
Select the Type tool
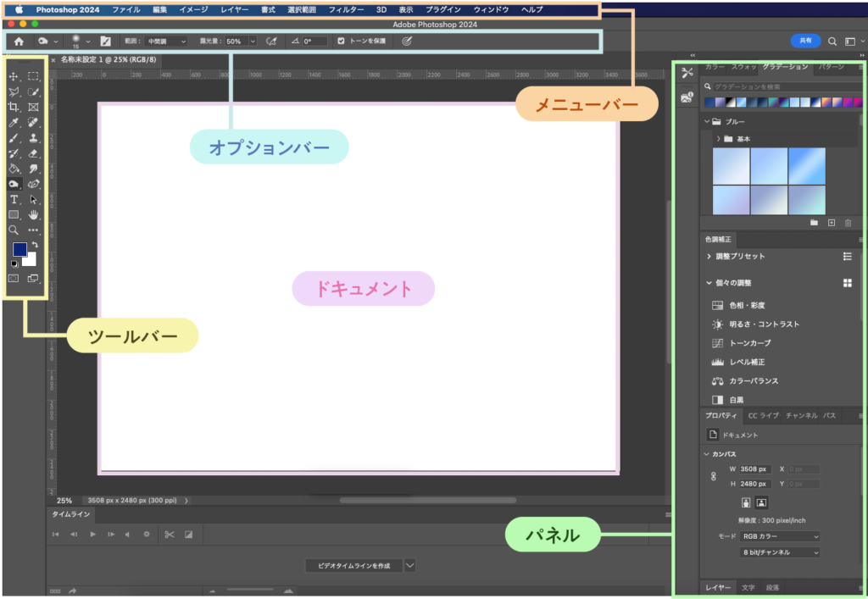14,199
